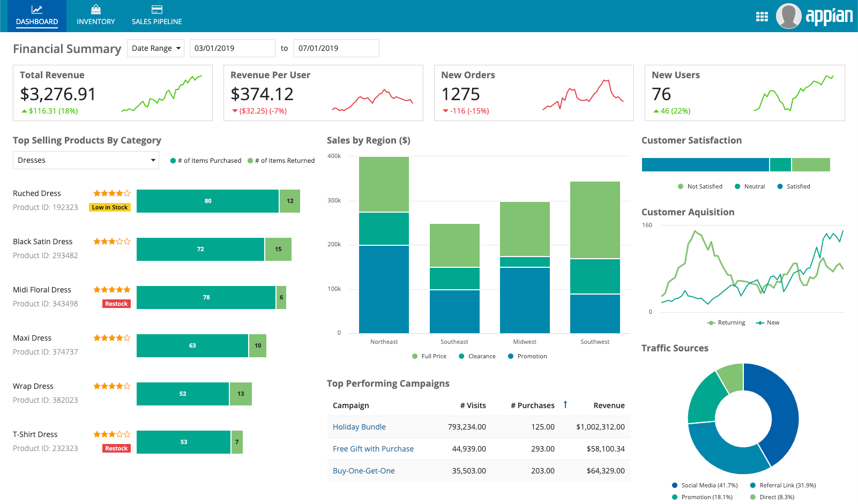858x504 pixels.
Task: Toggle Returning line legend
Action: point(726,322)
